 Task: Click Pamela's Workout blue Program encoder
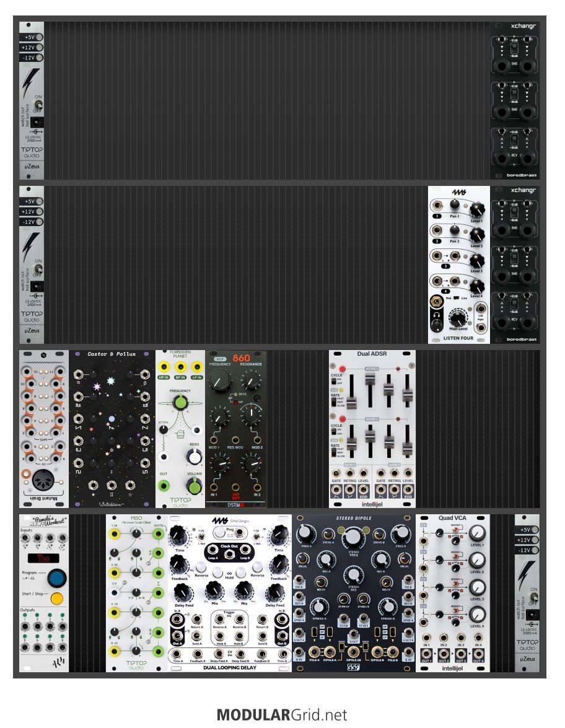pyautogui.click(x=56, y=577)
